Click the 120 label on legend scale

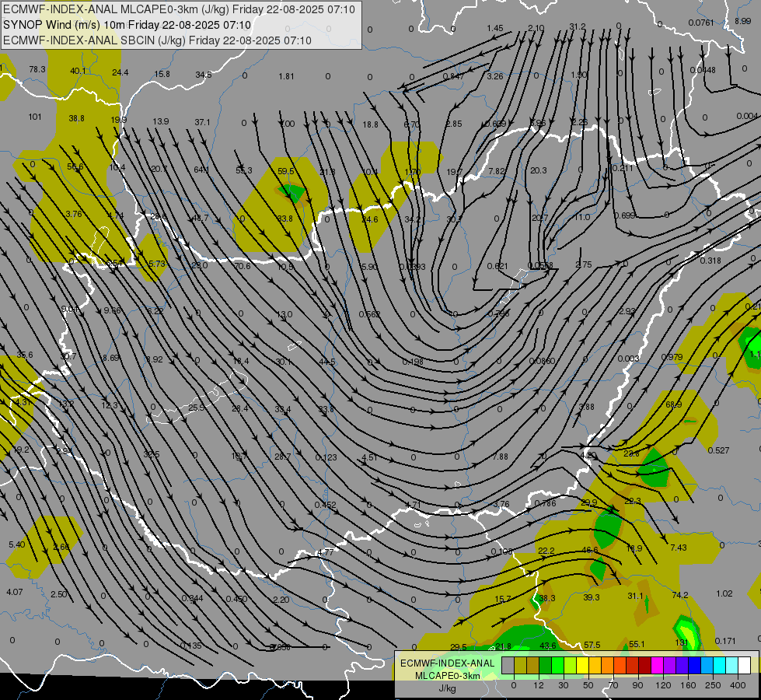663,685
